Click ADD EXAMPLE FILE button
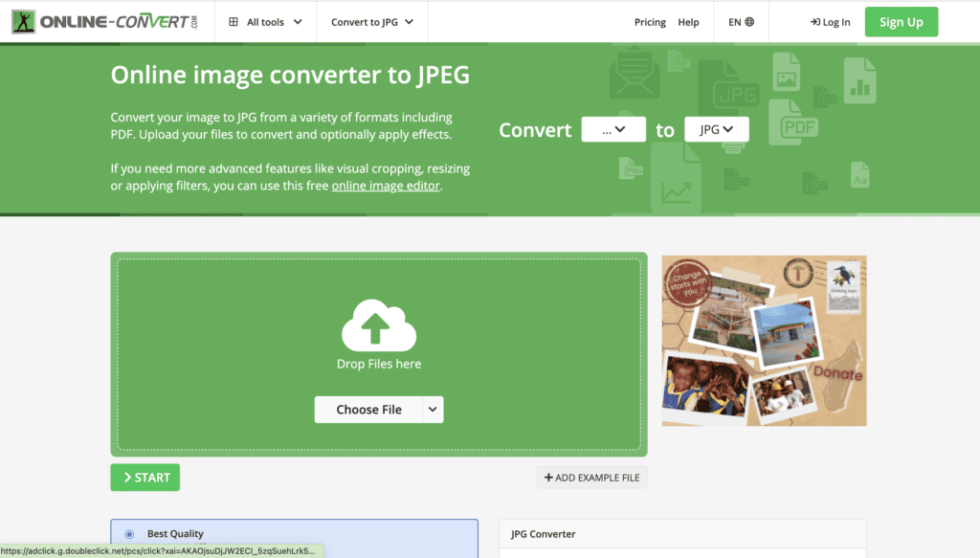980x558 pixels. (591, 478)
